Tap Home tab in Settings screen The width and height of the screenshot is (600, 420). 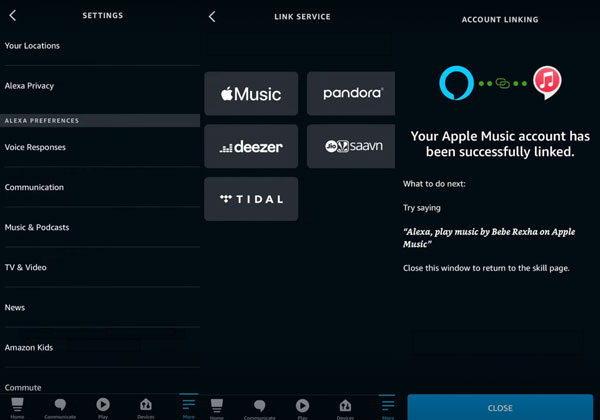(x=17, y=408)
